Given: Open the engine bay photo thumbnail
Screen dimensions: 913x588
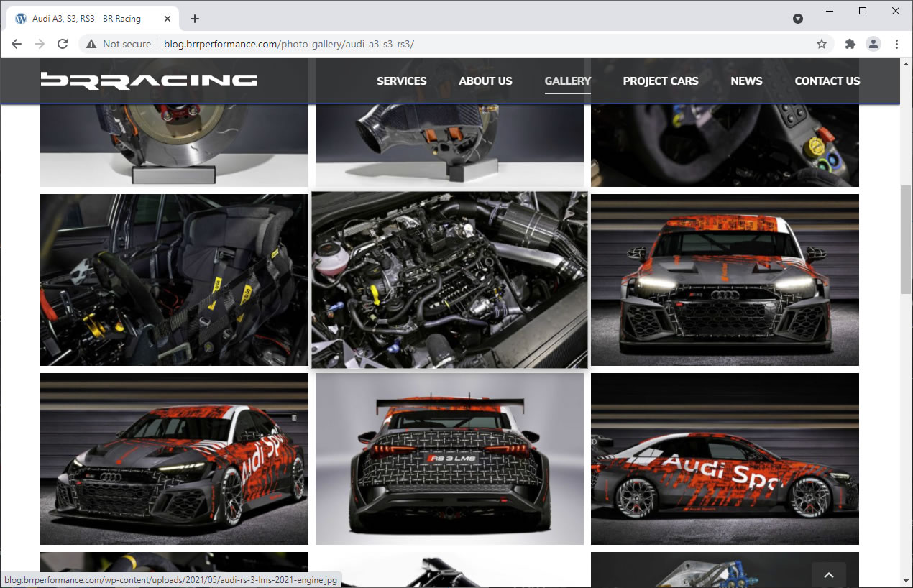Looking at the screenshot, I should point(449,280).
